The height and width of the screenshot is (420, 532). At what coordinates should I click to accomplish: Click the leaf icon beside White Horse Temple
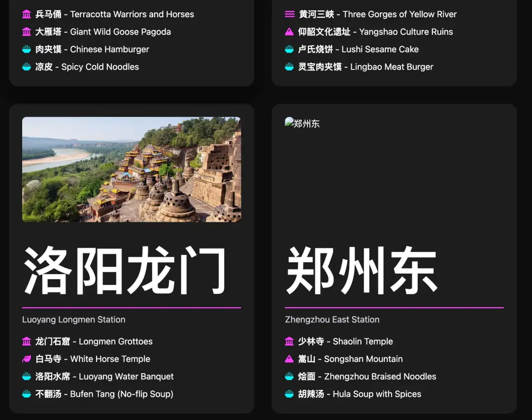coord(27,359)
